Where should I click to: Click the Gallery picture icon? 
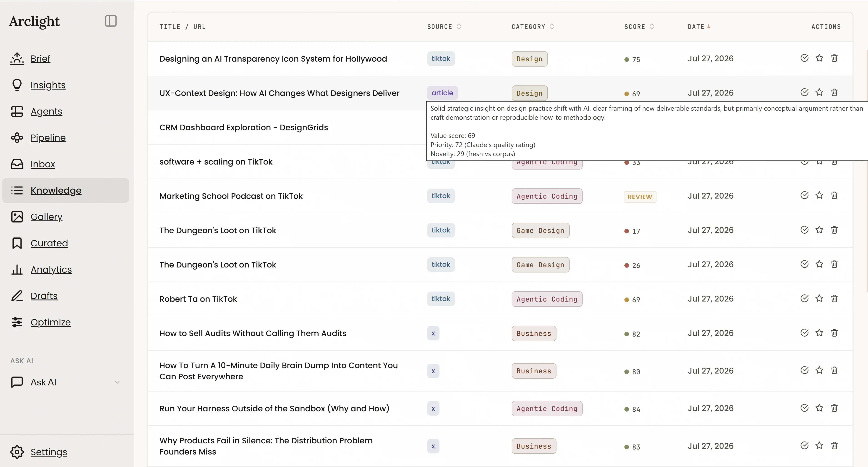[x=17, y=217]
